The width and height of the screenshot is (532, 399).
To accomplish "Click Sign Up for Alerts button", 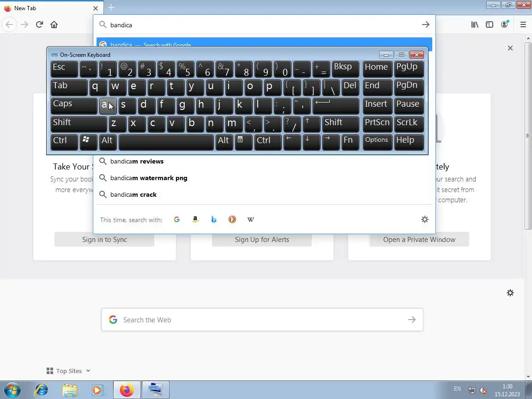I will click(x=262, y=240).
